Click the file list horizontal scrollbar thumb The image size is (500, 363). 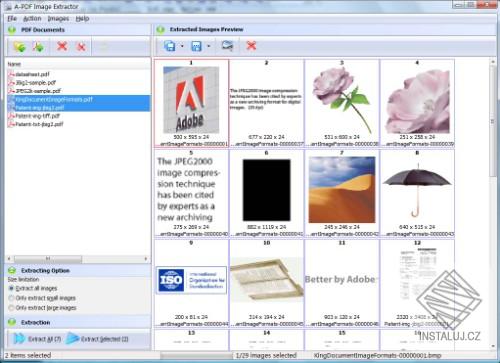point(48,259)
